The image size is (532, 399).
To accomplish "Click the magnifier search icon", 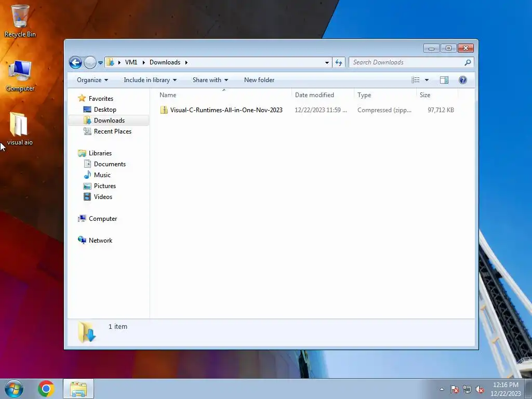I will click(x=468, y=62).
